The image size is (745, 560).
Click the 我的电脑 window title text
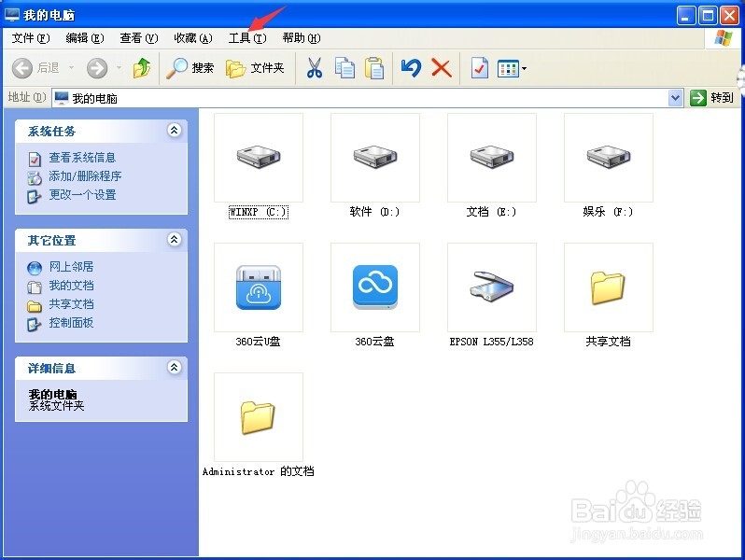pos(49,15)
